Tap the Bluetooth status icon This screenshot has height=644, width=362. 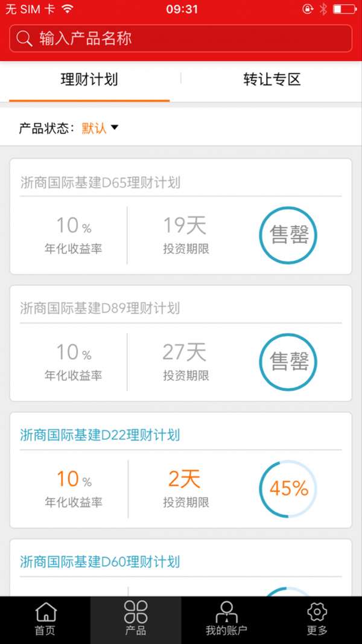coord(323,9)
